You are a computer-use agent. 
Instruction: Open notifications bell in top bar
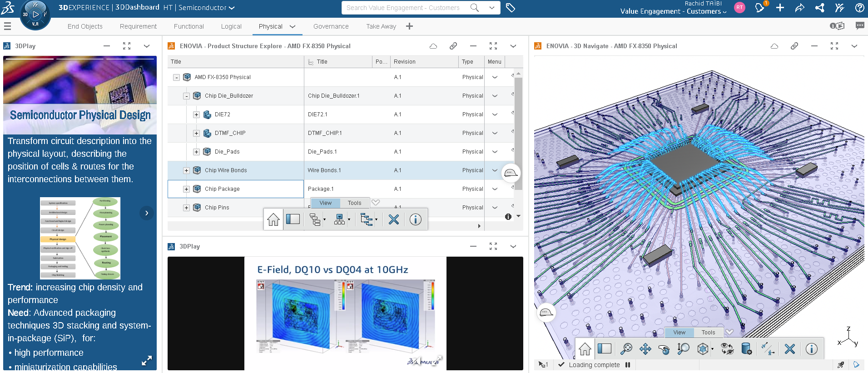click(759, 8)
